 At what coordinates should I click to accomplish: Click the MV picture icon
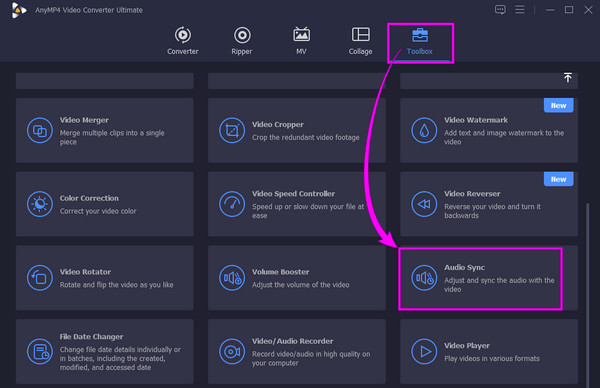click(302, 34)
